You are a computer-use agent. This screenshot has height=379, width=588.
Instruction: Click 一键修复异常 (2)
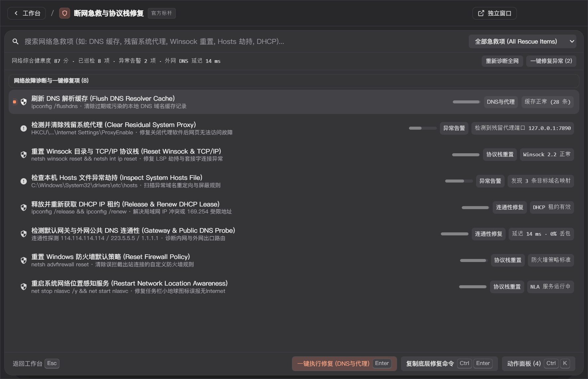pos(551,61)
